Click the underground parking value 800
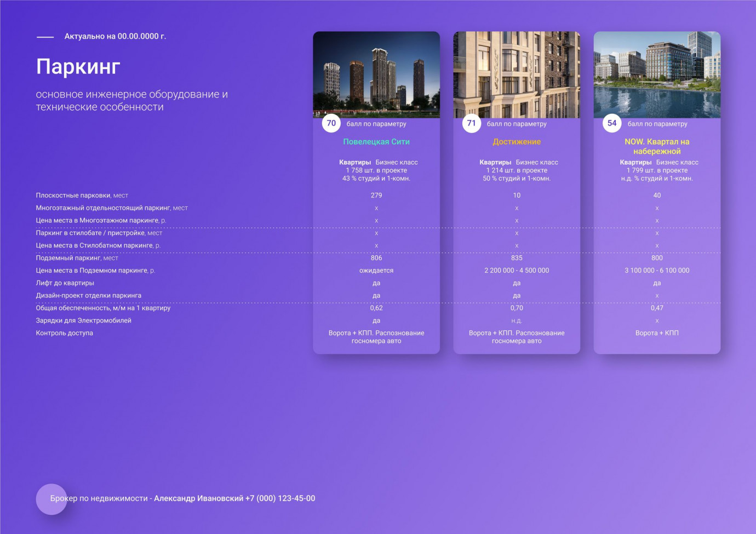This screenshot has height=534, width=756. (x=657, y=258)
